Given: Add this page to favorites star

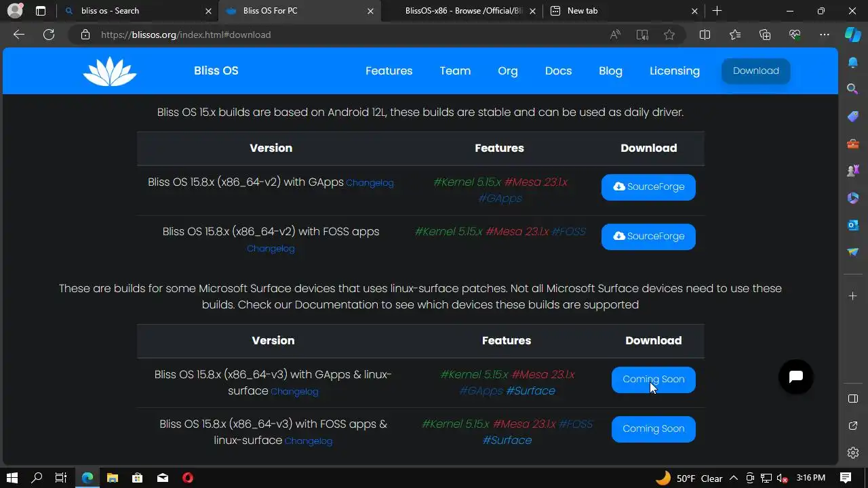Looking at the screenshot, I should click(x=669, y=35).
